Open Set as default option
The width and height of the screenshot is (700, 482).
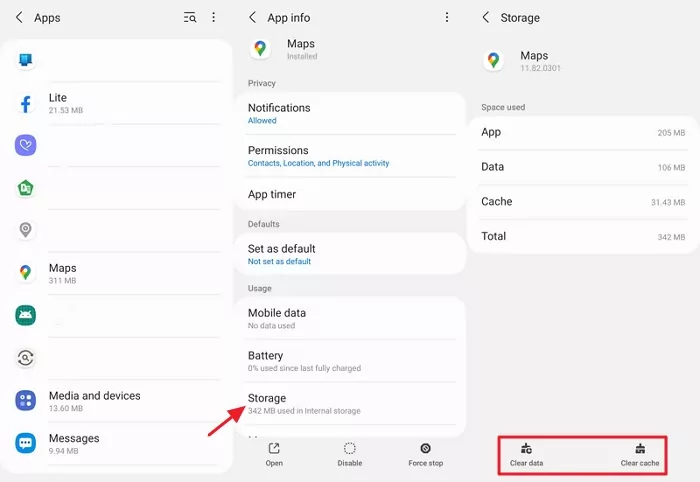(354, 254)
